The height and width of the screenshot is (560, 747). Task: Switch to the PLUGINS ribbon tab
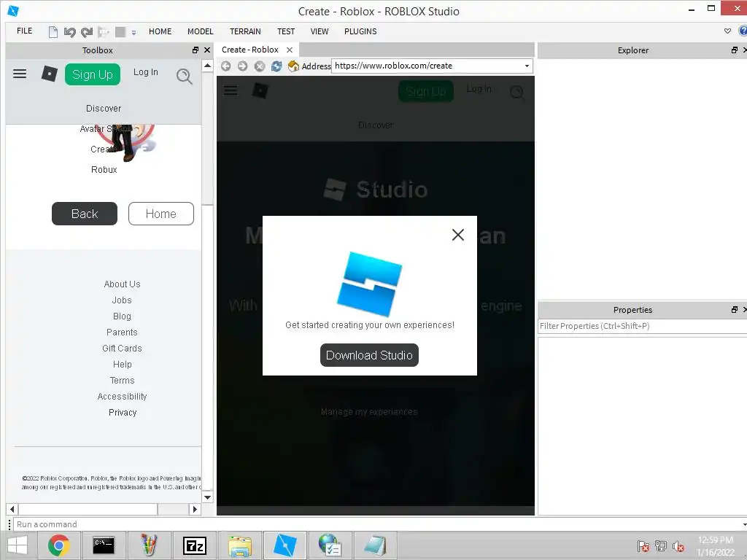coord(360,31)
